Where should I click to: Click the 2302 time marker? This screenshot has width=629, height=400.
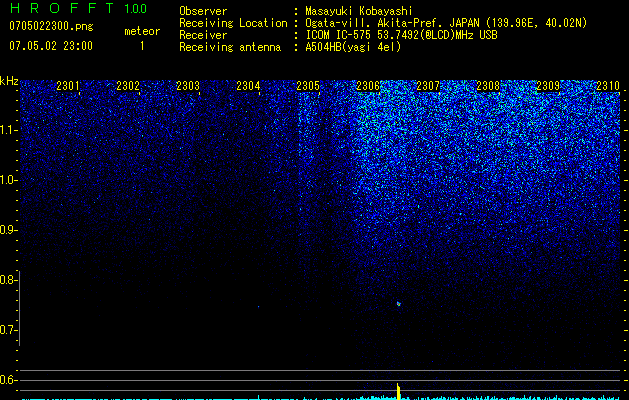[x=128, y=85]
